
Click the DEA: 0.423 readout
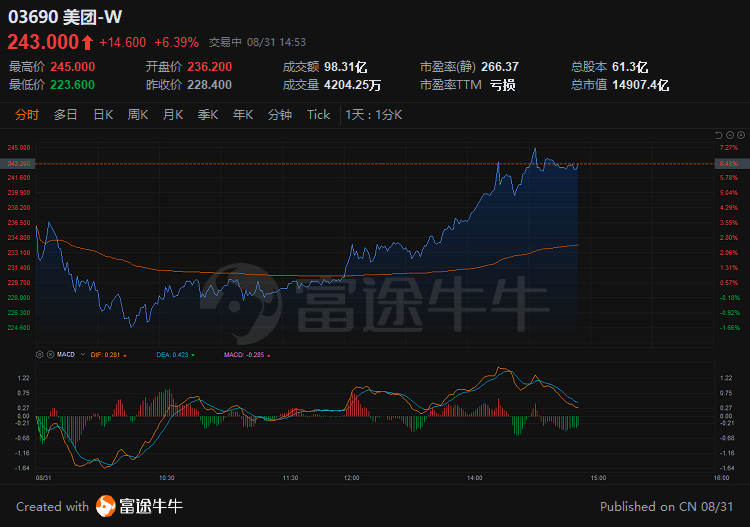click(x=175, y=355)
